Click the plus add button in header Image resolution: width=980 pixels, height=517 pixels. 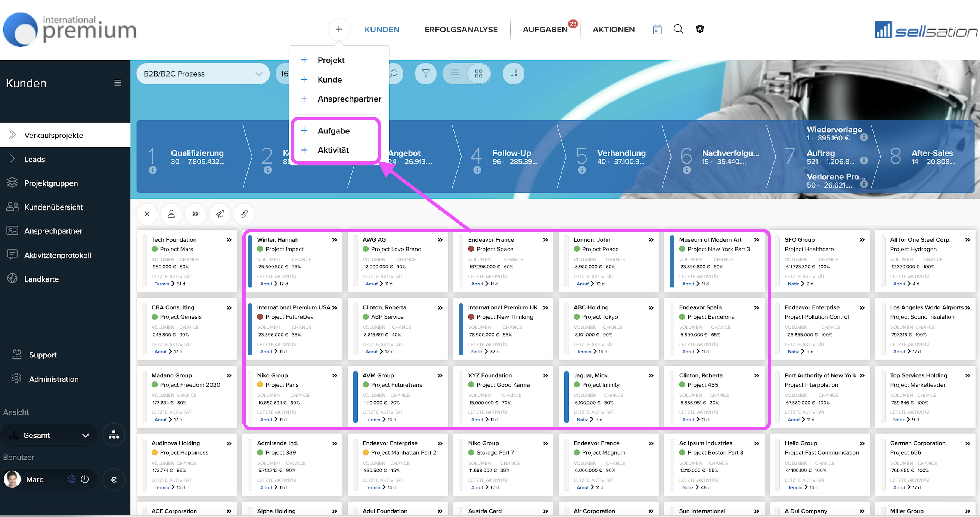[339, 29]
